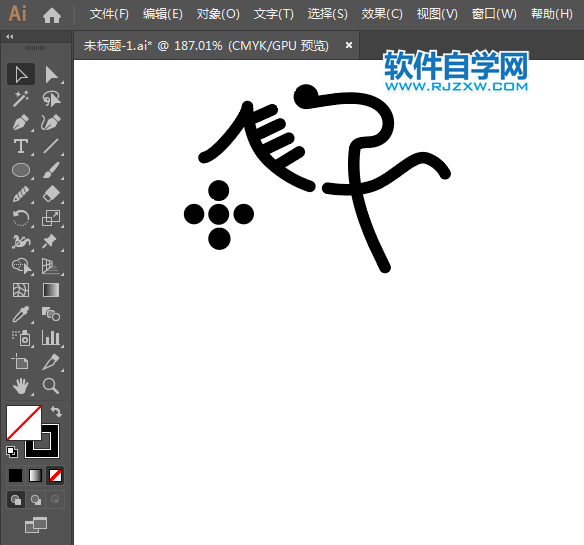The image size is (584, 545).
Task: Choose the Blend tool
Action: coord(51,314)
